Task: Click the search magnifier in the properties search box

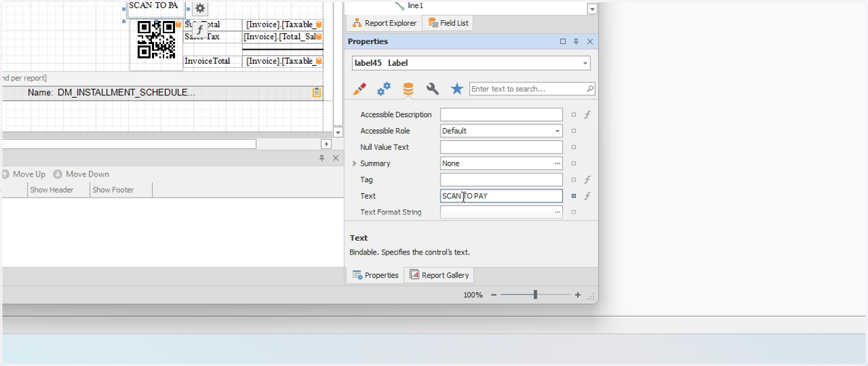Action: (x=590, y=89)
